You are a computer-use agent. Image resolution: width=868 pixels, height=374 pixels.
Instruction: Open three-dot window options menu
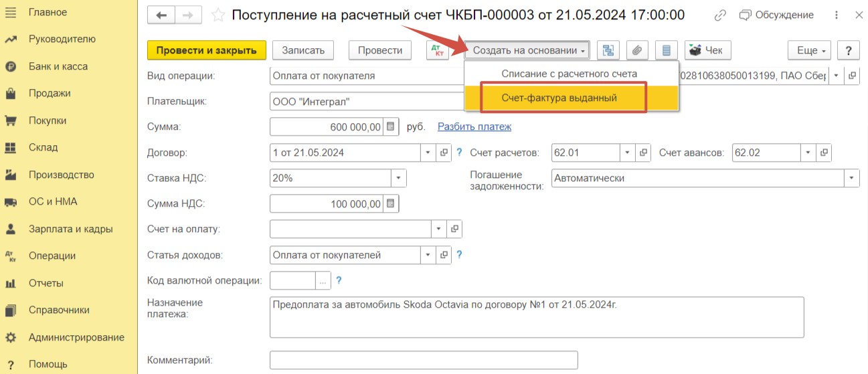[x=837, y=15]
